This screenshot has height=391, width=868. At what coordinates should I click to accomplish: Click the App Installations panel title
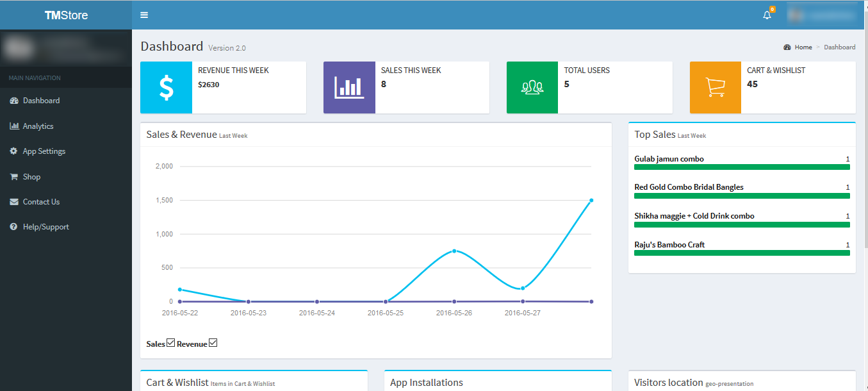(x=427, y=383)
